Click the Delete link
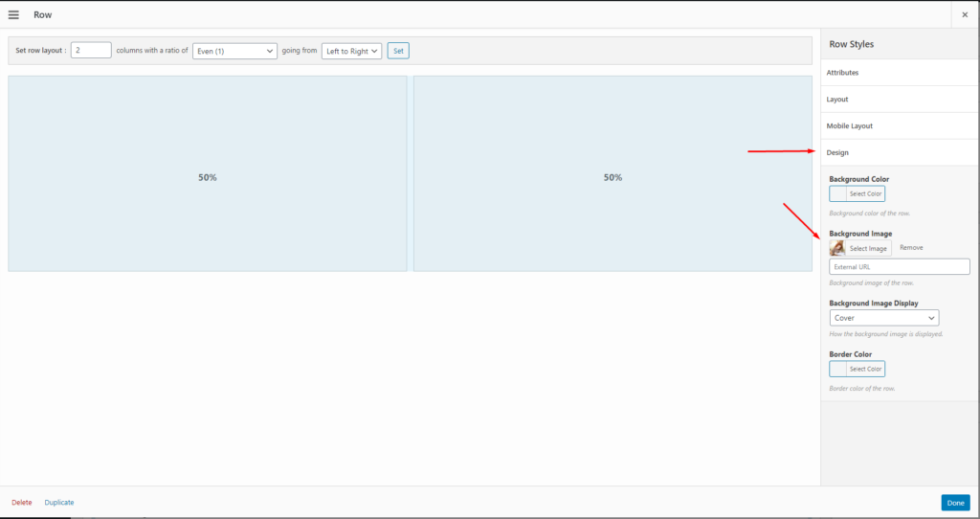Viewport: 980px width, 519px height. 22,502
